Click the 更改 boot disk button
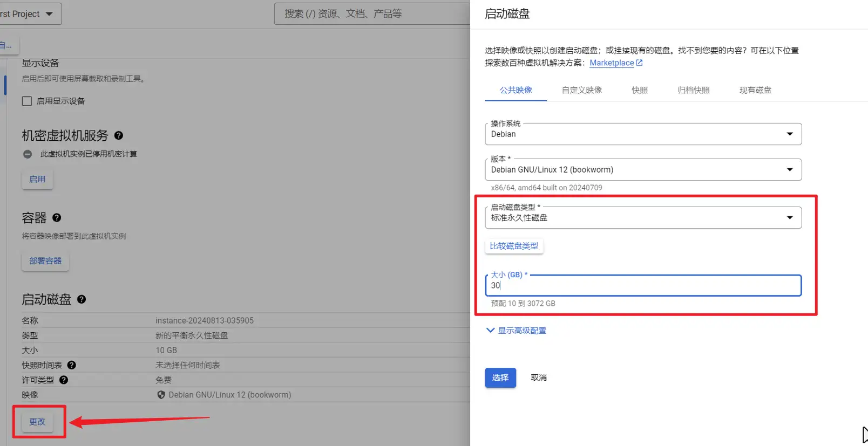 [x=37, y=422]
